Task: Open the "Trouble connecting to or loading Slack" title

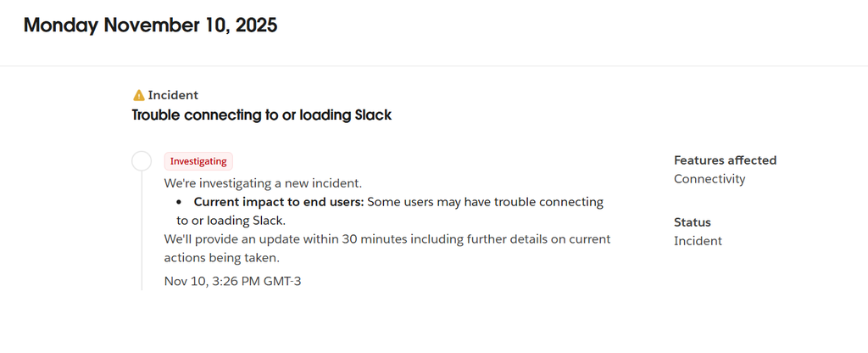Action: pyautogui.click(x=262, y=115)
